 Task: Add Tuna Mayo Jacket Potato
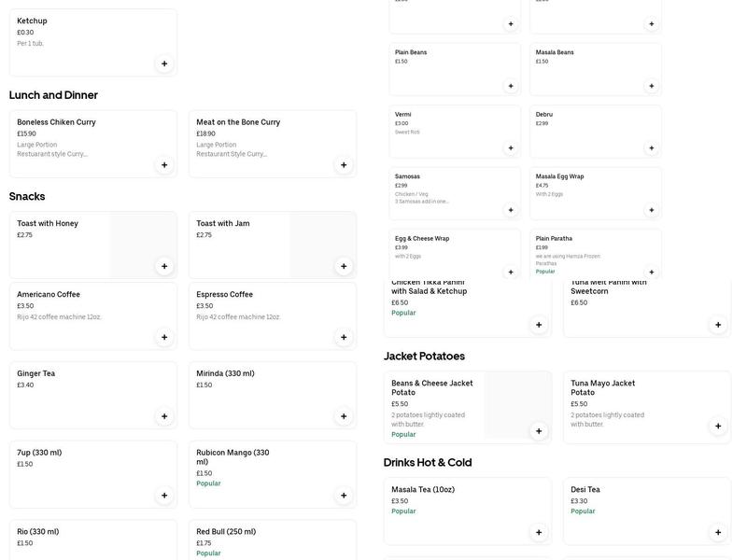point(718,427)
